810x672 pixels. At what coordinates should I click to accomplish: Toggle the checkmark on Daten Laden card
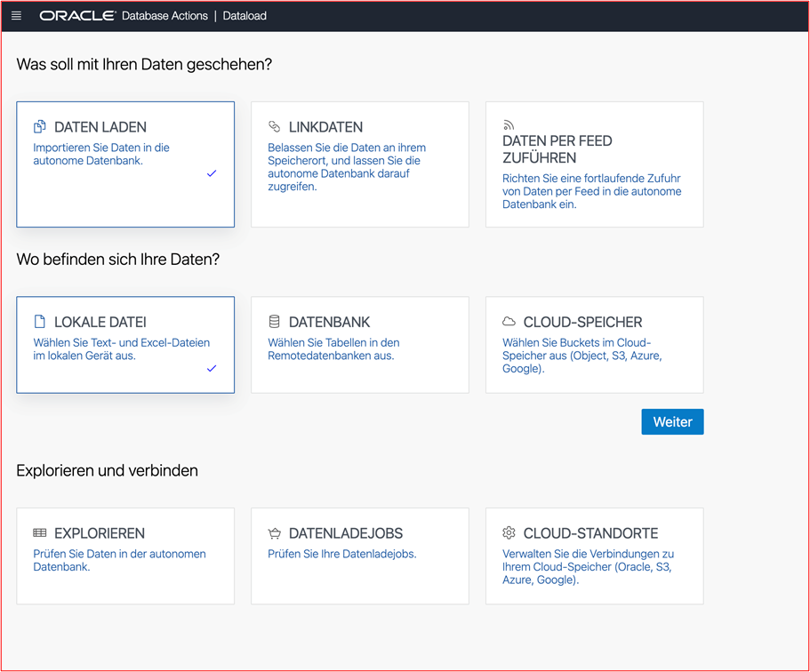tap(212, 173)
